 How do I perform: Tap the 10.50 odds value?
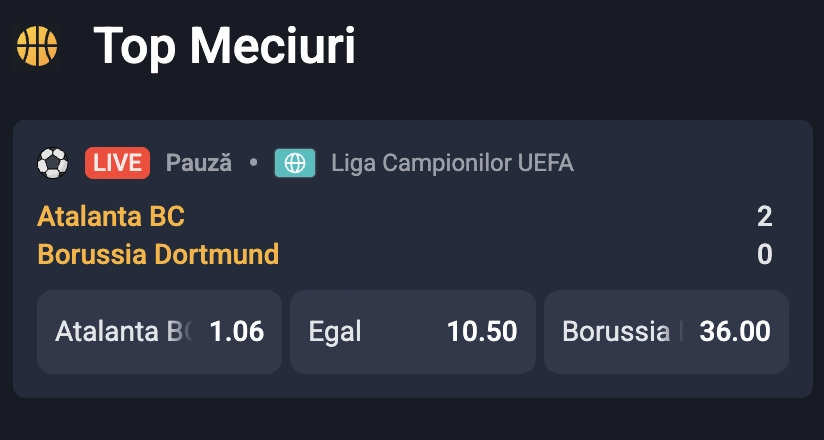tap(483, 332)
